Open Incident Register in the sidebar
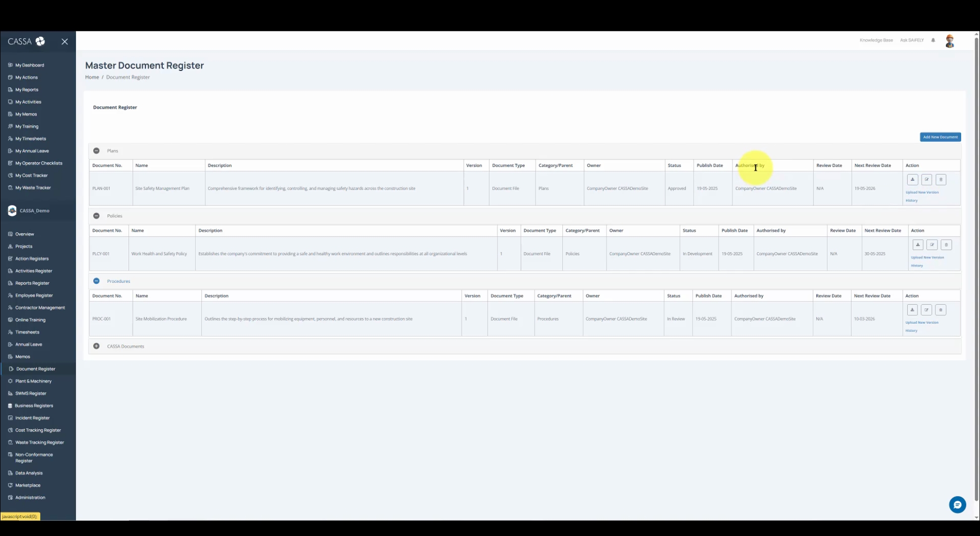Viewport: 980px width, 536px height. (32, 418)
